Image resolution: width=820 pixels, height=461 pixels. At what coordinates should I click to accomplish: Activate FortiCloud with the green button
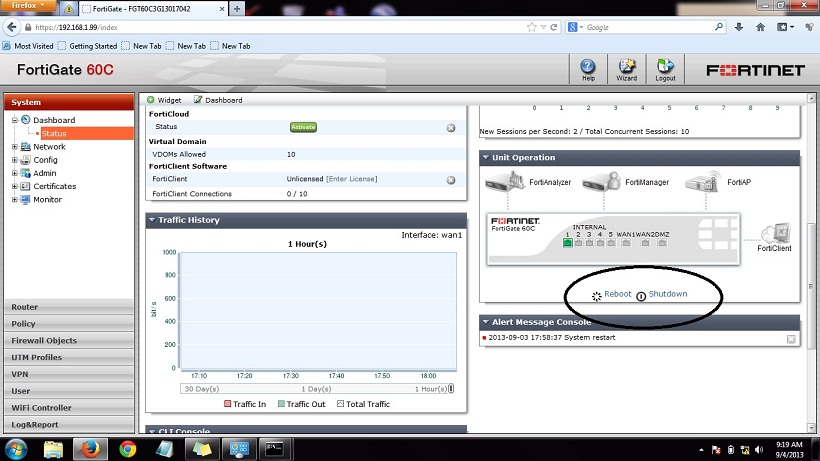(303, 127)
